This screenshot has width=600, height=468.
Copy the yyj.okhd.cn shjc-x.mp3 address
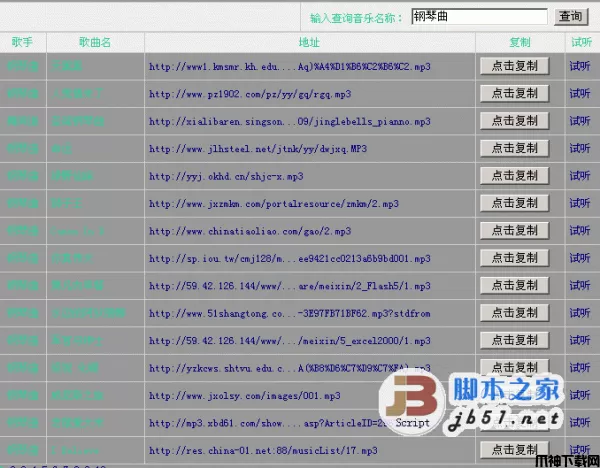tap(515, 176)
